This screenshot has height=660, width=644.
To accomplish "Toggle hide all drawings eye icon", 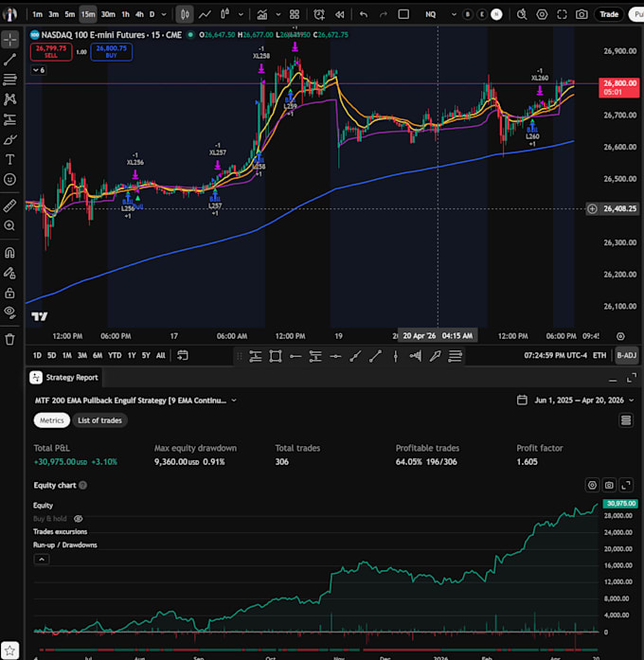I will point(10,312).
